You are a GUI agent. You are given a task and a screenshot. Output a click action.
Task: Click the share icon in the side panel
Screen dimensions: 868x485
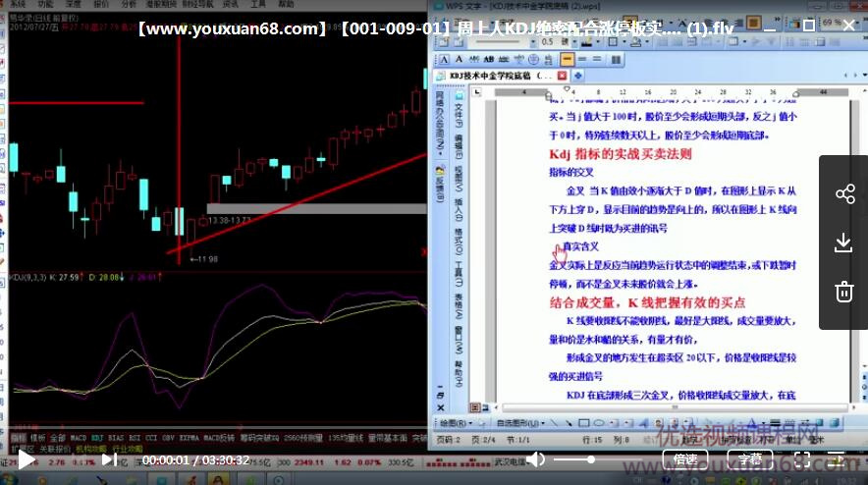844,193
